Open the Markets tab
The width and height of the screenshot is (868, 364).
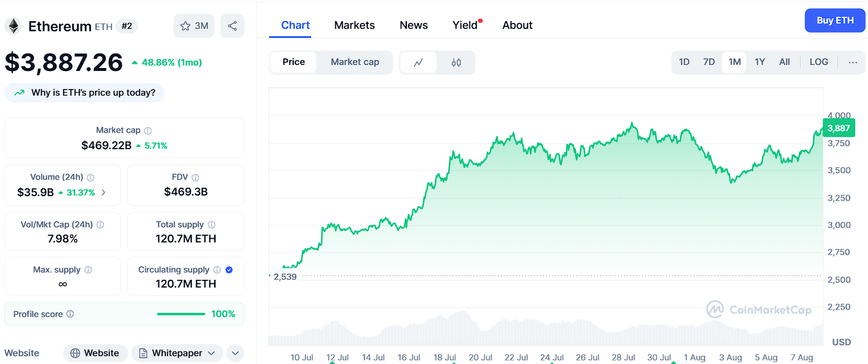[x=355, y=25]
